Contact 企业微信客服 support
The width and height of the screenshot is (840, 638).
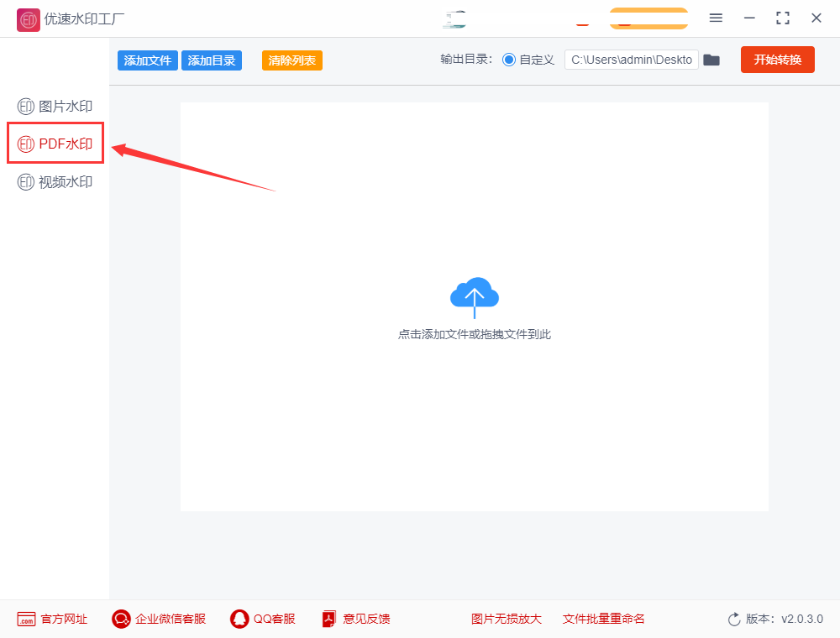click(159, 620)
